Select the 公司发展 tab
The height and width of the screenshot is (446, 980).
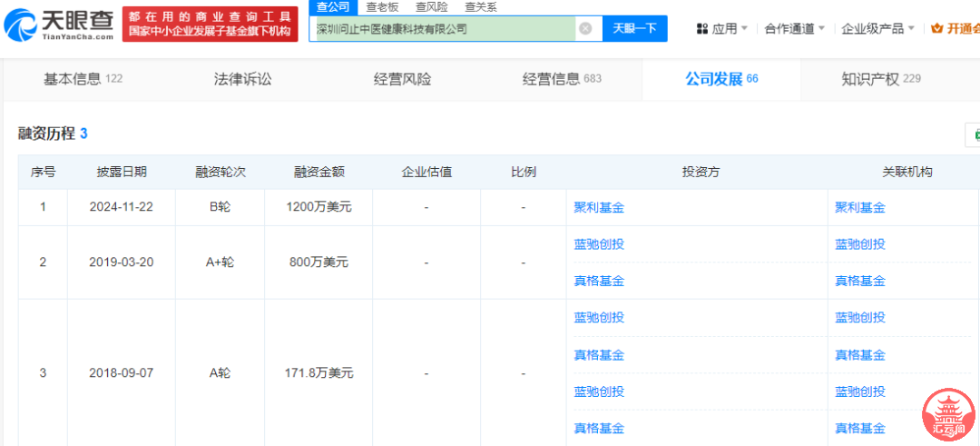721,79
